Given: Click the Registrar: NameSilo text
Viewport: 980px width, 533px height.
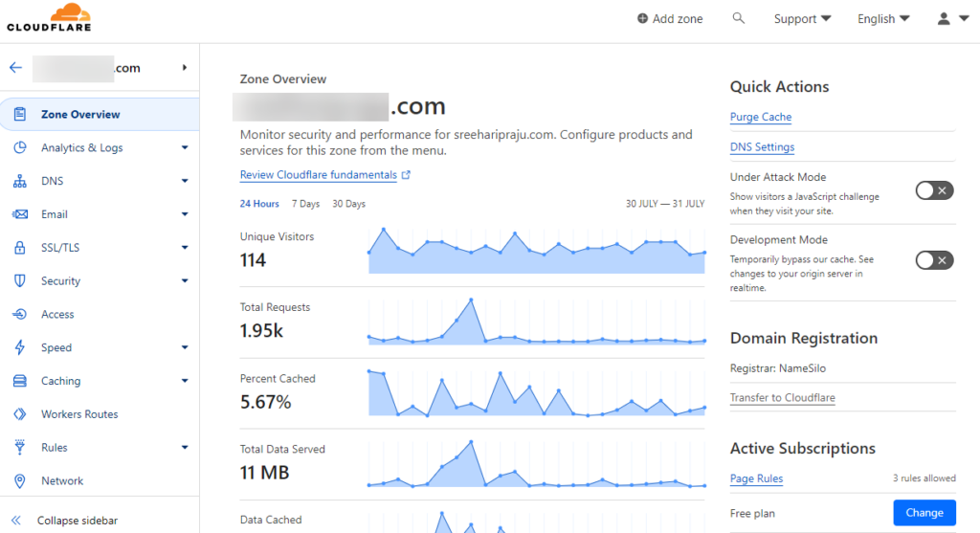Looking at the screenshot, I should (x=778, y=368).
